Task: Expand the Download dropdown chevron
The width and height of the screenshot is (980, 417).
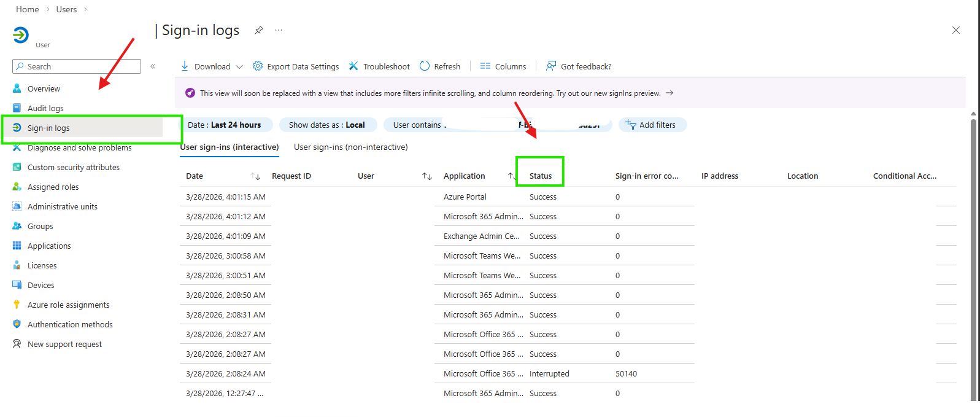Action: coord(239,66)
